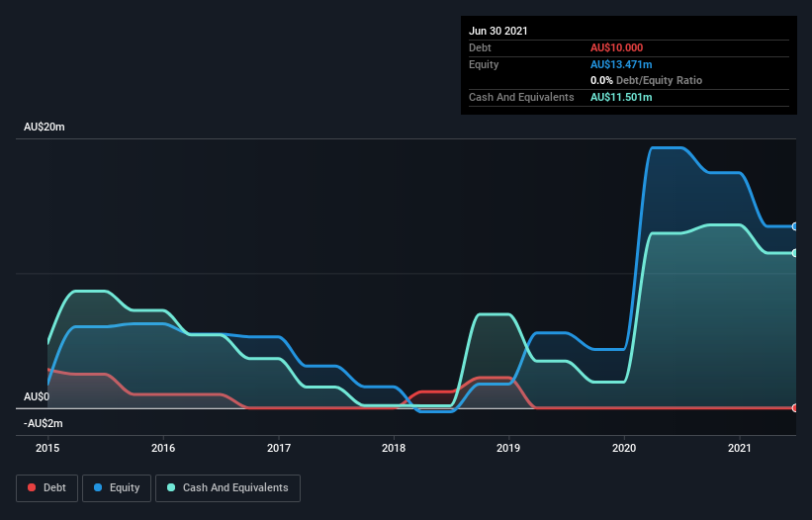812x520 pixels.
Task: Click the 2018 x-axis label
Action: tap(394, 448)
